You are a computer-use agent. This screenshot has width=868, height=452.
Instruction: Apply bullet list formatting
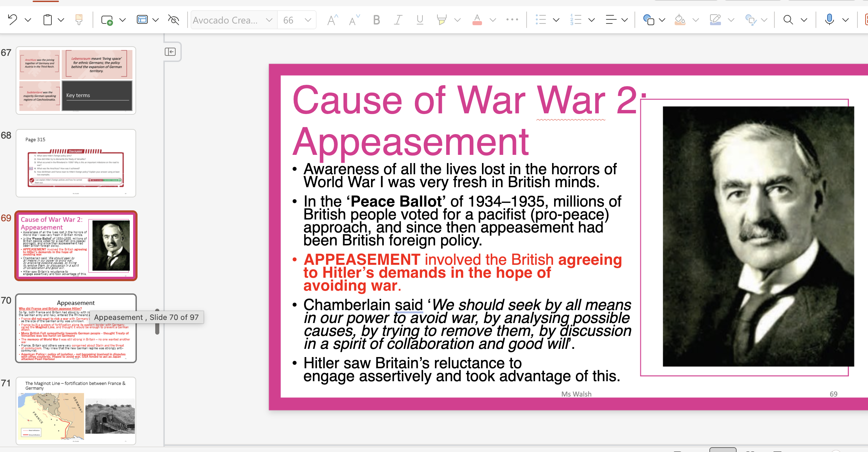pyautogui.click(x=541, y=20)
